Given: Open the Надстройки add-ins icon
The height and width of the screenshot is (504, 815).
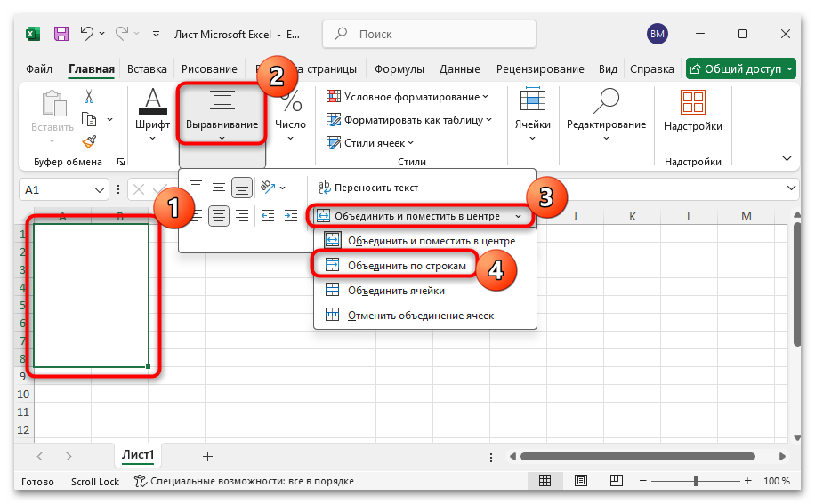Looking at the screenshot, I should click(692, 111).
